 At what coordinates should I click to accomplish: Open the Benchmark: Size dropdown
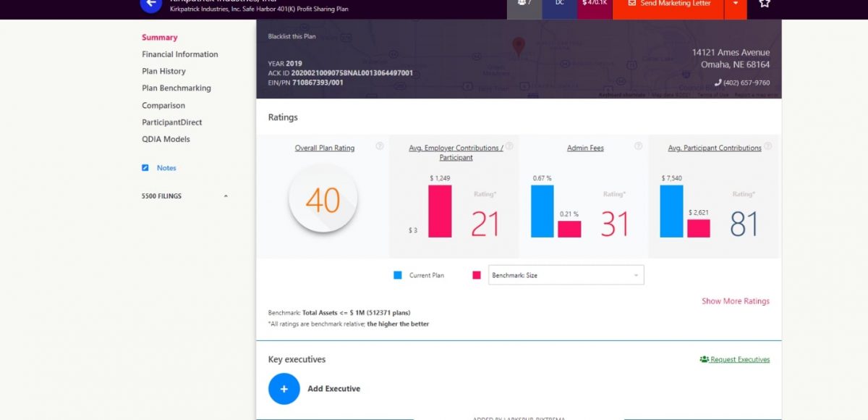(x=566, y=275)
